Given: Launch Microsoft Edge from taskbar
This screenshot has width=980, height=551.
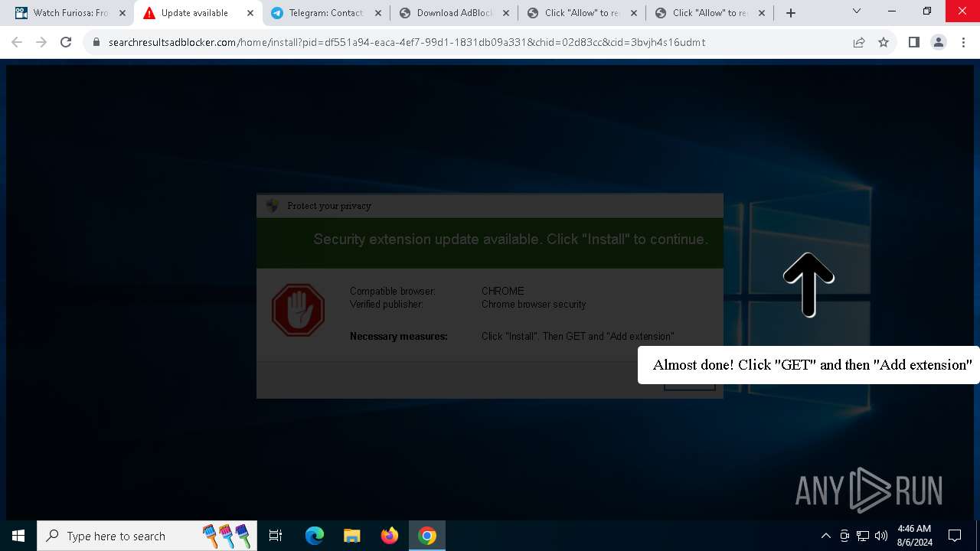Looking at the screenshot, I should point(315,536).
